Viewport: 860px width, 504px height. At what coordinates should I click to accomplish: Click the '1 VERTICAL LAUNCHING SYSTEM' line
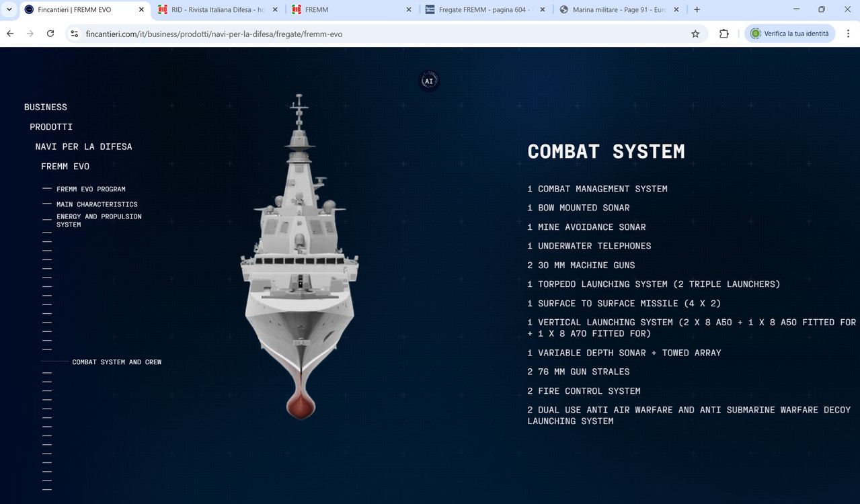[x=692, y=328]
